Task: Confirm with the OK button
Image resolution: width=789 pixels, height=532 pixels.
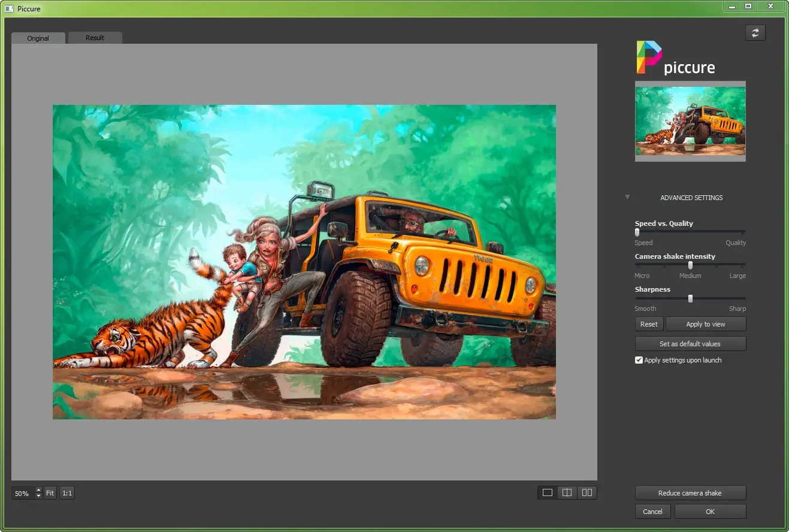Action: (x=710, y=511)
